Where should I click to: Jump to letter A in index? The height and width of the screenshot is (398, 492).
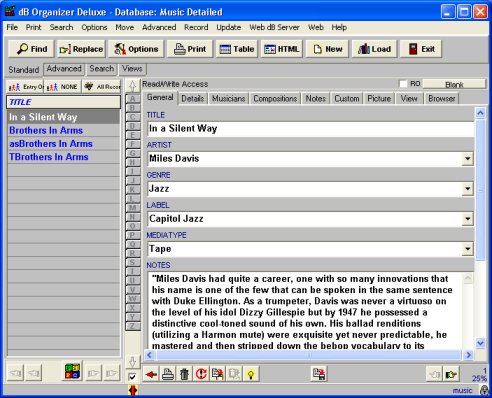click(x=132, y=99)
